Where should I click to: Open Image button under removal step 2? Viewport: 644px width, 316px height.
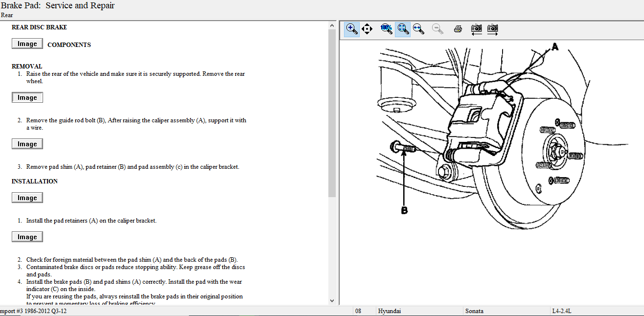27,144
